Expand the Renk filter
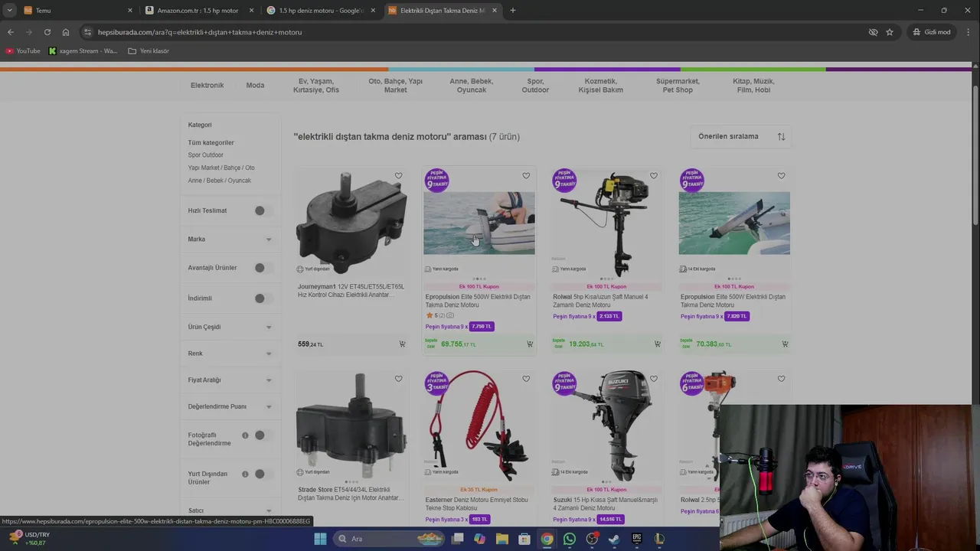Image resolution: width=980 pixels, height=551 pixels. [230, 354]
